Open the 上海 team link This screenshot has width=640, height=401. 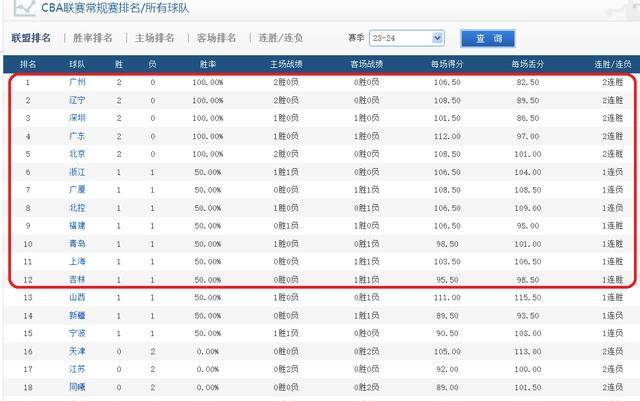pos(77,262)
